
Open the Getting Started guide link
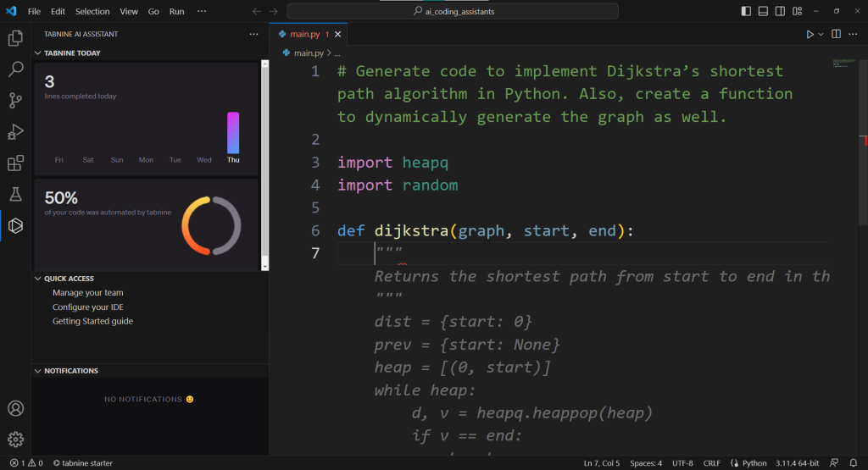(x=92, y=321)
